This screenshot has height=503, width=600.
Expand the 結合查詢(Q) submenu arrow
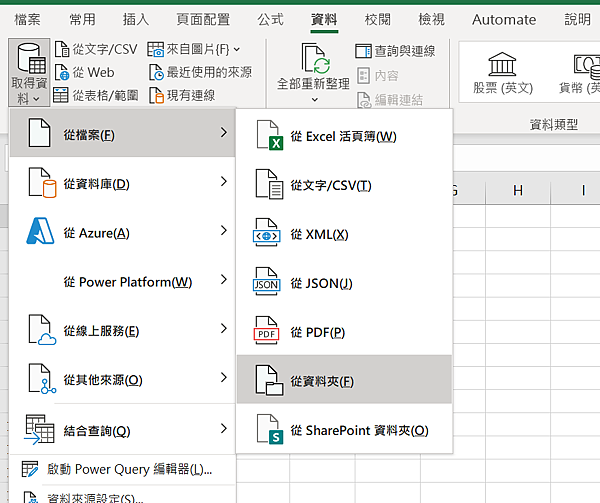(x=224, y=428)
